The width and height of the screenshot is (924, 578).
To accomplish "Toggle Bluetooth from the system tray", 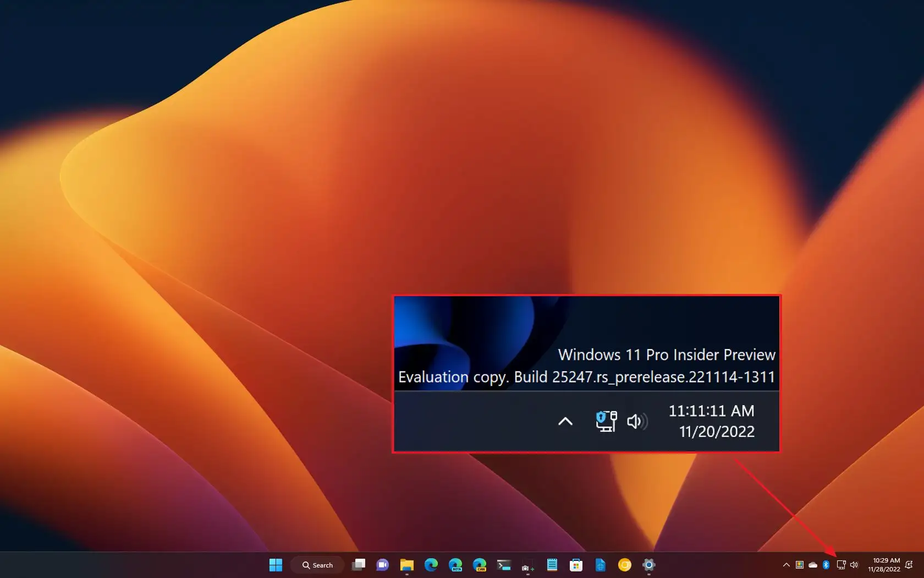I will point(826,565).
